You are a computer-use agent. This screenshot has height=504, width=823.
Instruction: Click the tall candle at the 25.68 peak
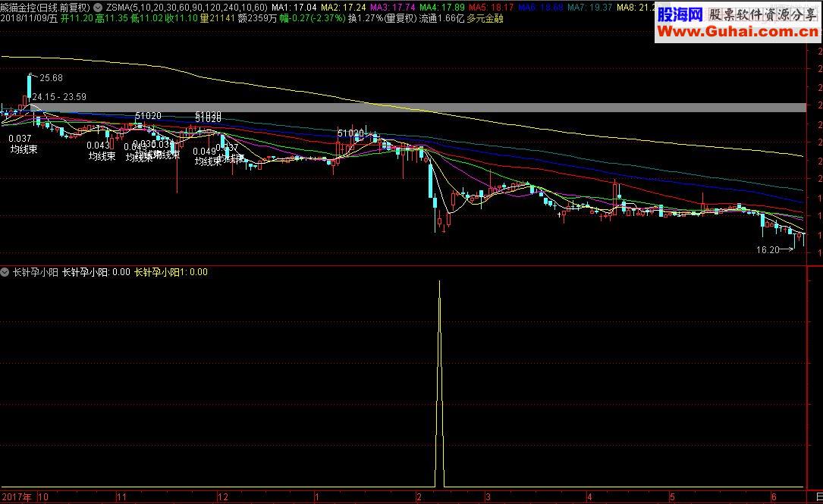30,86
